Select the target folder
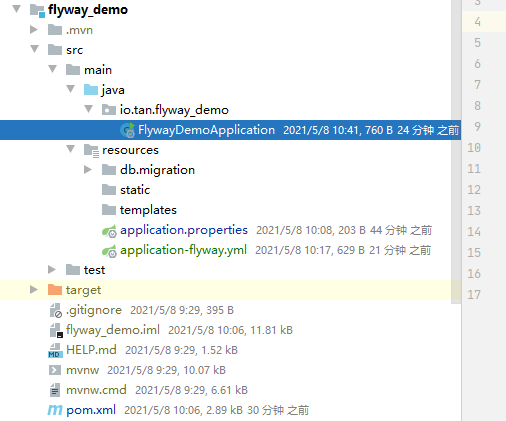The height and width of the screenshot is (421, 506). (x=83, y=290)
